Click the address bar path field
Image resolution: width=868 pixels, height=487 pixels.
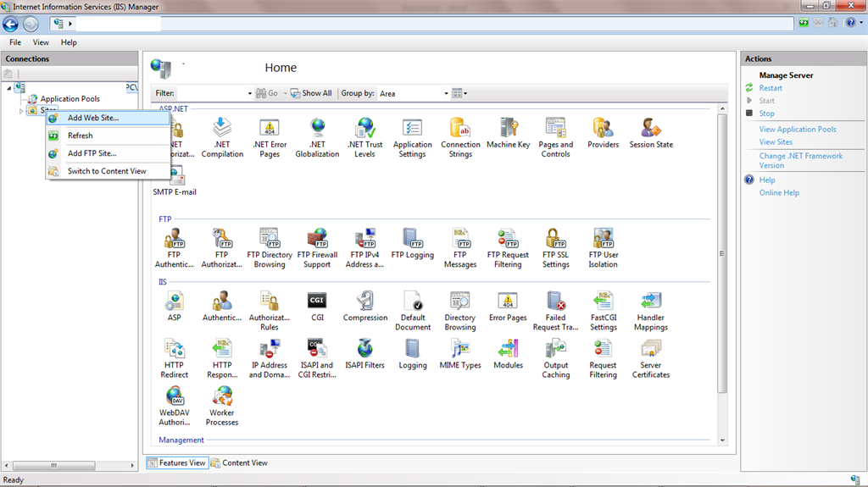click(x=420, y=23)
